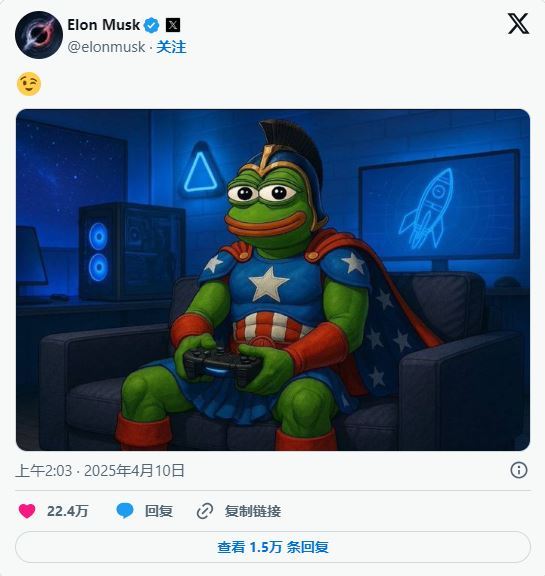The image size is (545, 576).
Task: Open Elon Musk's profile avatar
Action: click(39, 35)
